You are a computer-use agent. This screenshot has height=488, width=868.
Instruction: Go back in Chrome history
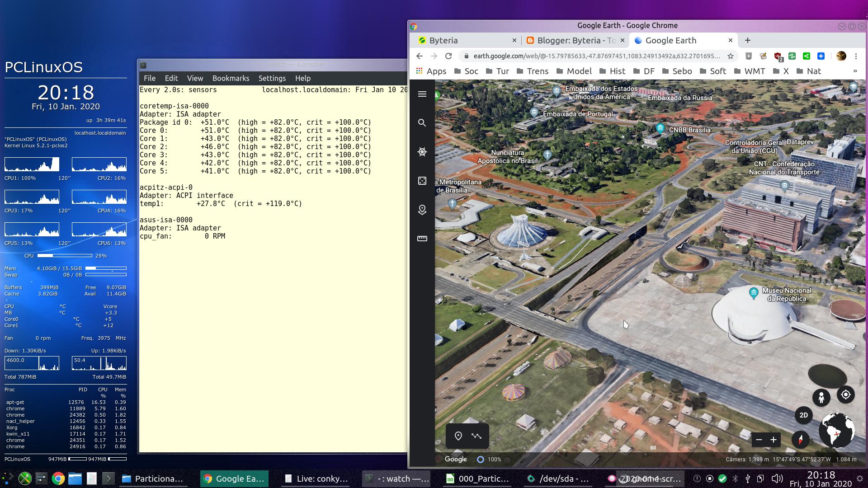click(x=420, y=56)
